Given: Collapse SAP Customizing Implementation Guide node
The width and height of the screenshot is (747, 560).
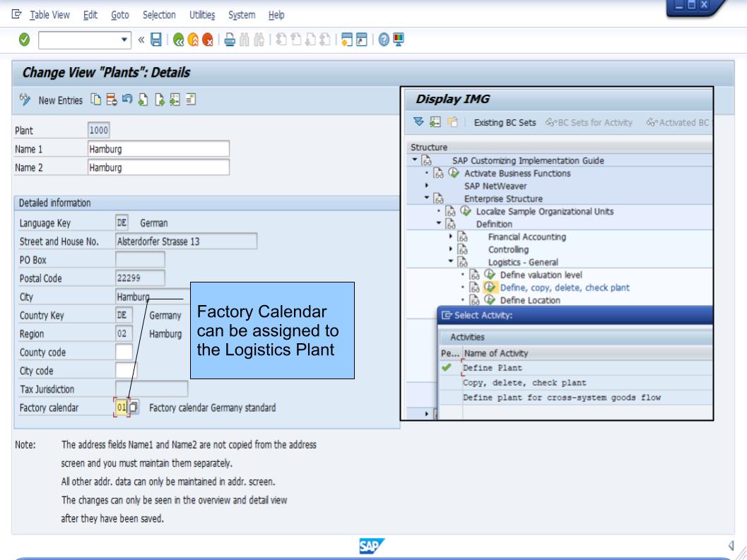Looking at the screenshot, I should pos(414,160).
